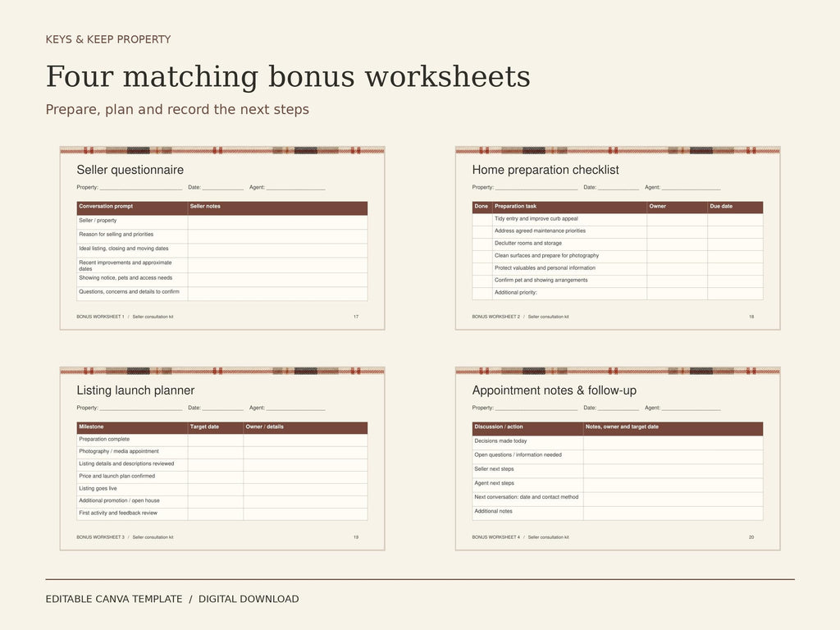Click the 'Additional priority:' row
The height and width of the screenshot is (630, 840).
tap(618, 293)
